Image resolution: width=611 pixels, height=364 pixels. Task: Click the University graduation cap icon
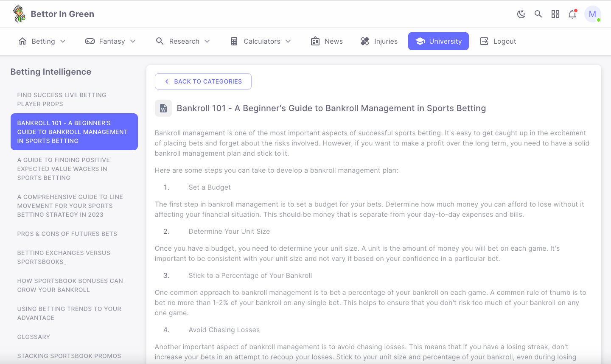tap(420, 41)
